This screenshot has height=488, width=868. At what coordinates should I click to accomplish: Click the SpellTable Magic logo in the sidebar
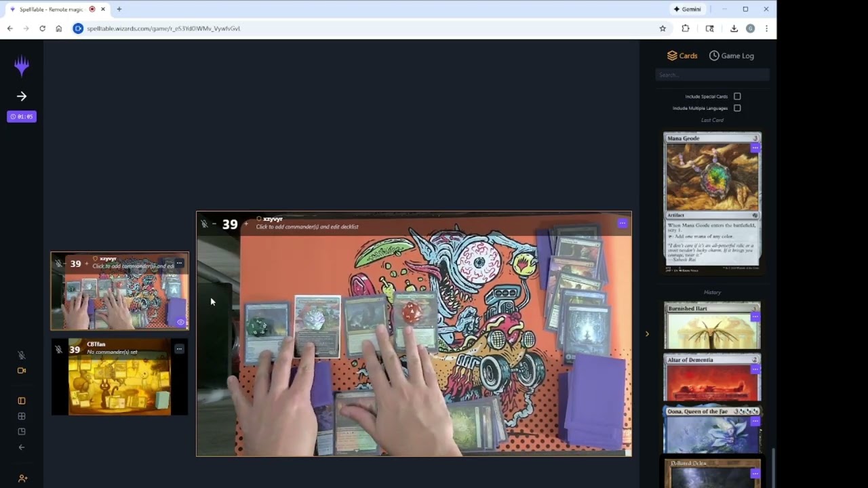(22, 66)
